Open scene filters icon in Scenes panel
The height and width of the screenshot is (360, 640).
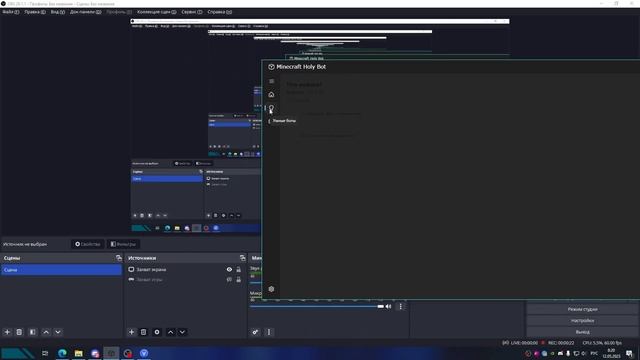coord(33,332)
